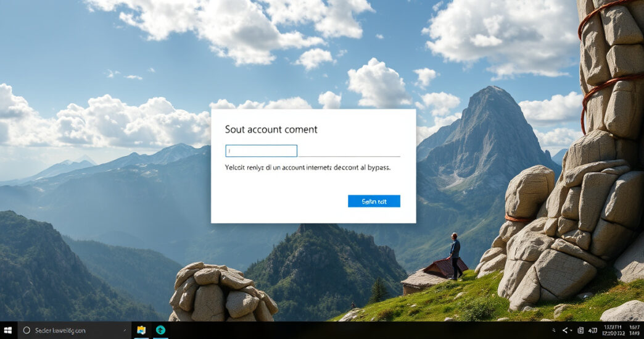Launch the teal circular arrow app in the taskbar

160,330
